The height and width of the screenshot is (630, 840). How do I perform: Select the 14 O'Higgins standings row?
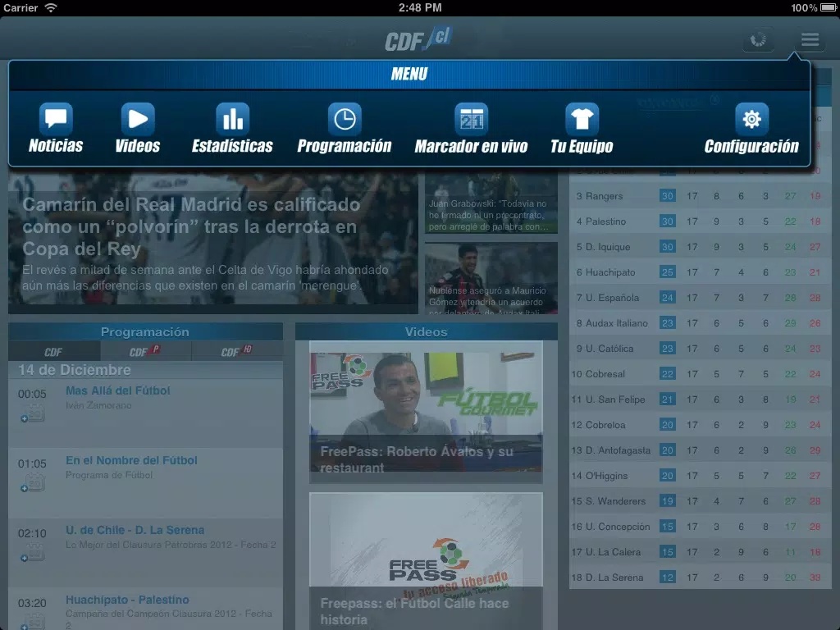(x=701, y=476)
